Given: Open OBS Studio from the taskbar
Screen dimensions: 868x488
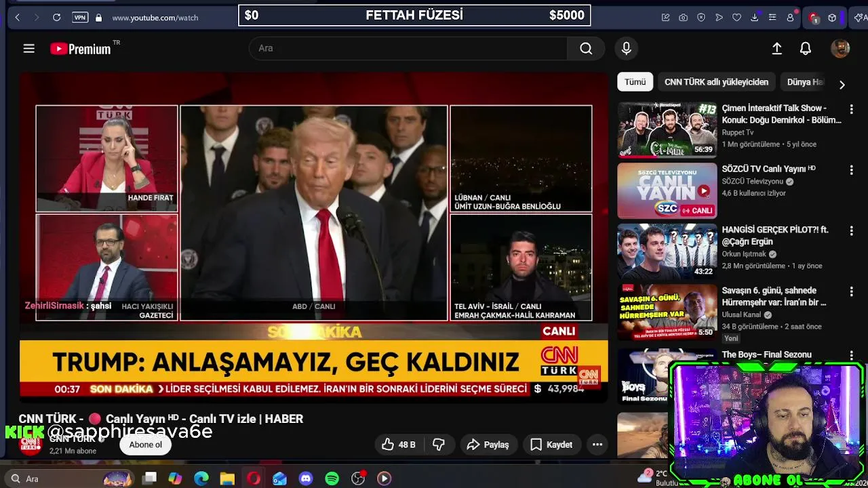Looking at the screenshot, I should pyautogui.click(x=358, y=479).
